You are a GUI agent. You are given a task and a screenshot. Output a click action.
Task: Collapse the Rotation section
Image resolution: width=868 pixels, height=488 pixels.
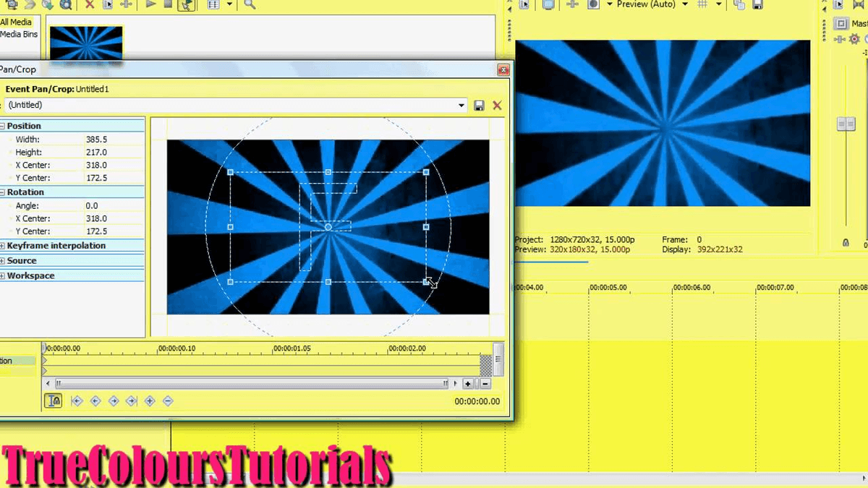(x=2, y=192)
